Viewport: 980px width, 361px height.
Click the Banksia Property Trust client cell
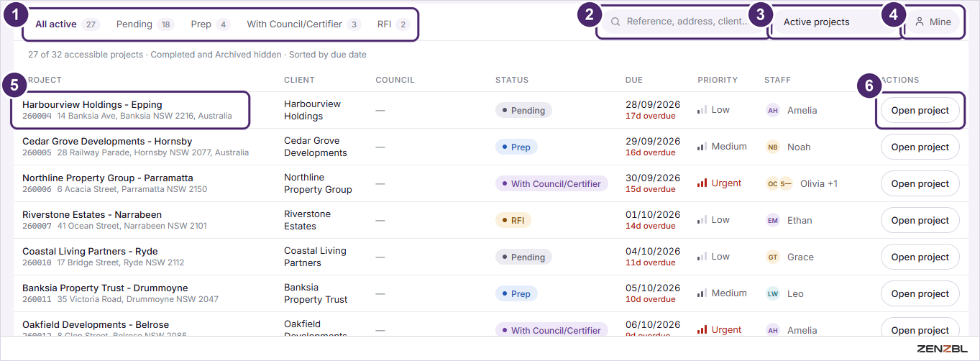point(316,293)
